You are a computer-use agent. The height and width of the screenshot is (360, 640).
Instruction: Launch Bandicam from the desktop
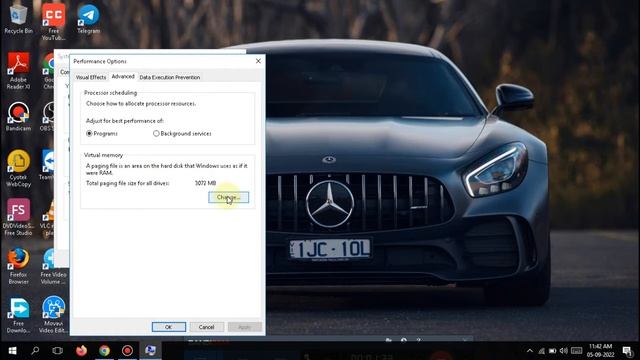point(18,116)
